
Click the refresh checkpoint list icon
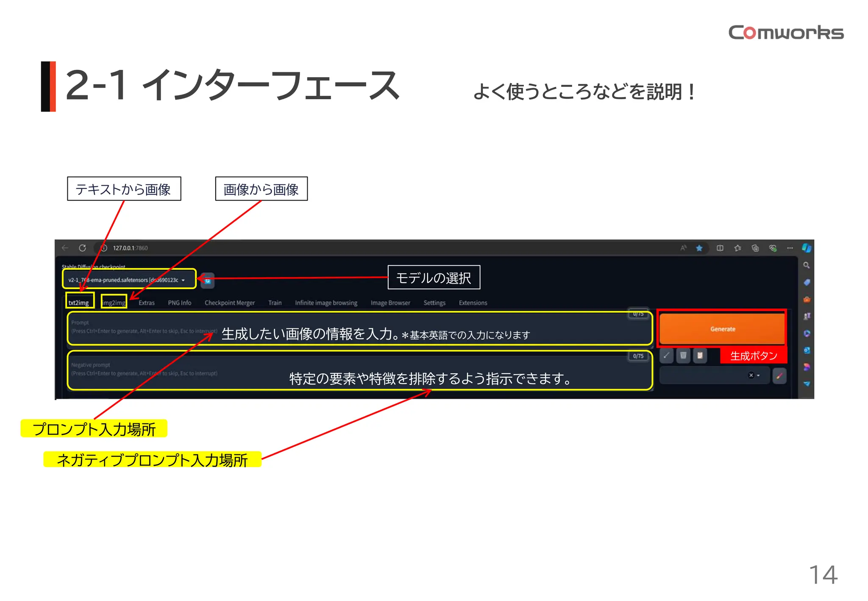tap(207, 281)
